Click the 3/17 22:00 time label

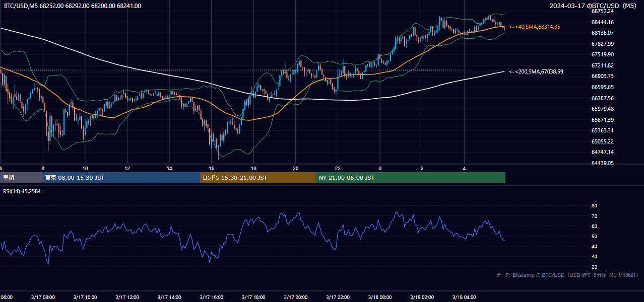(338, 297)
